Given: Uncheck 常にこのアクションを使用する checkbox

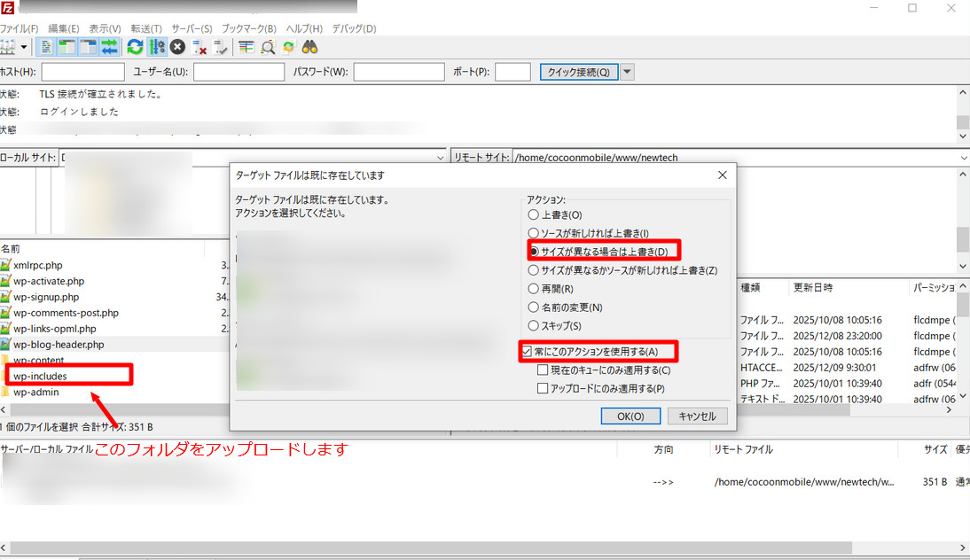Looking at the screenshot, I should (x=528, y=352).
